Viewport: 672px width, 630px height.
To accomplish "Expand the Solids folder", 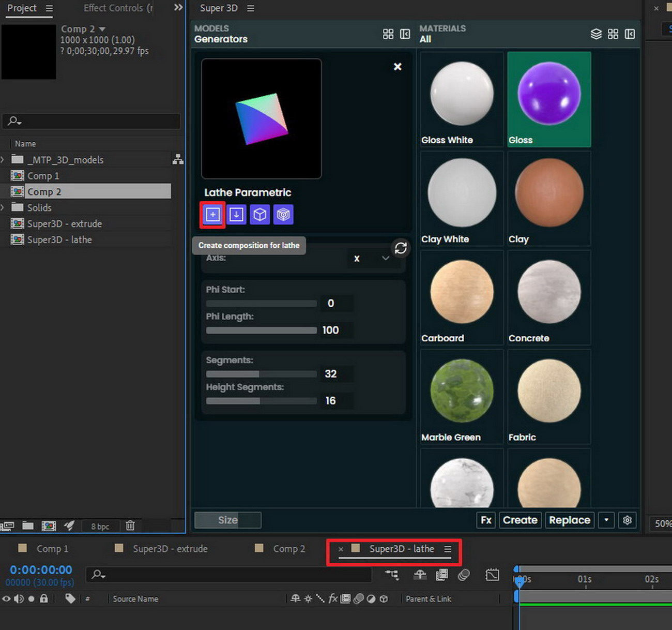I will [x=3, y=207].
